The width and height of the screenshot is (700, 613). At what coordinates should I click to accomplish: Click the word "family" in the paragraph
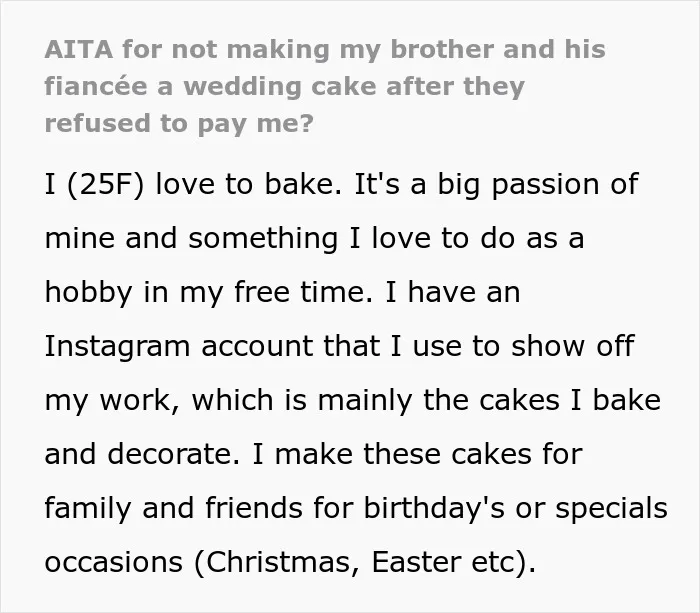click(x=88, y=508)
